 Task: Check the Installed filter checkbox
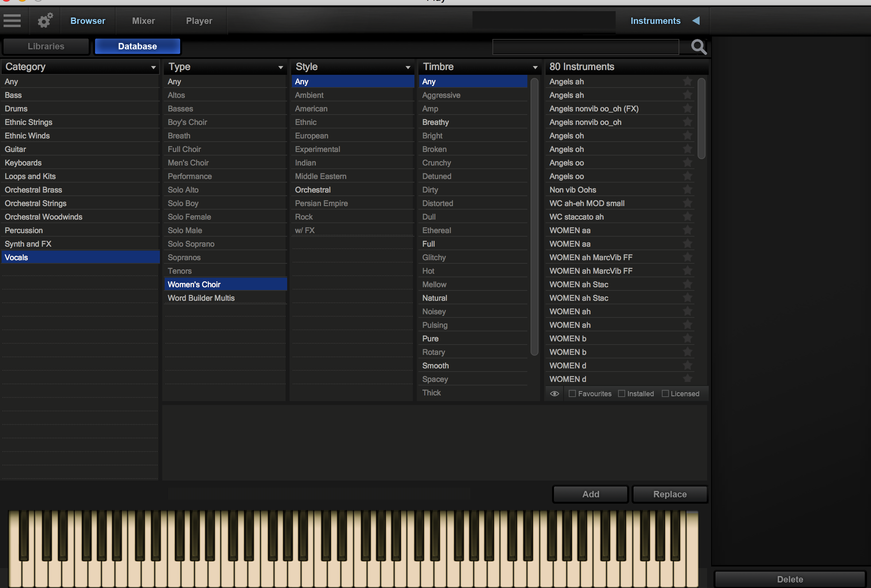[622, 393]
